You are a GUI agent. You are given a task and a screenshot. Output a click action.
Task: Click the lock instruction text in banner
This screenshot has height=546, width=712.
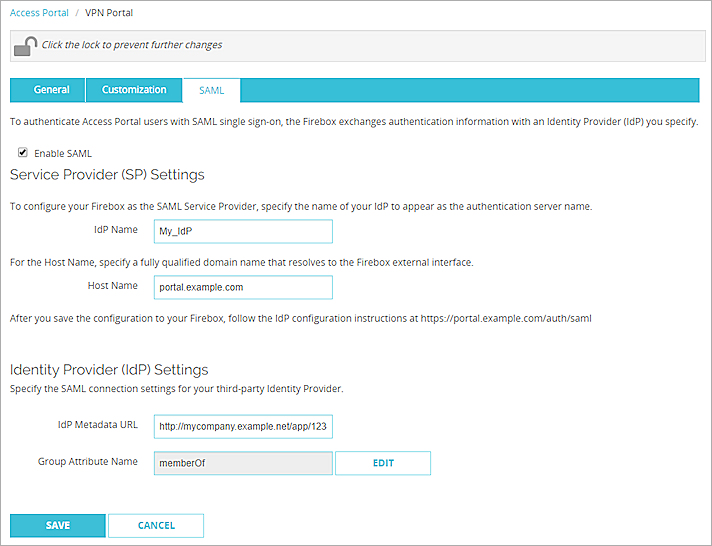click(133, 45)
